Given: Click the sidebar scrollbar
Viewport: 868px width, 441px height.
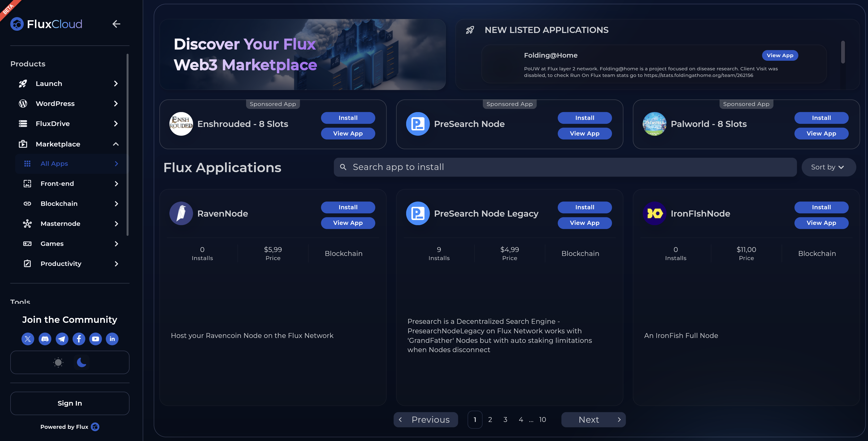Looking at the screenshot, I should 128,145.
